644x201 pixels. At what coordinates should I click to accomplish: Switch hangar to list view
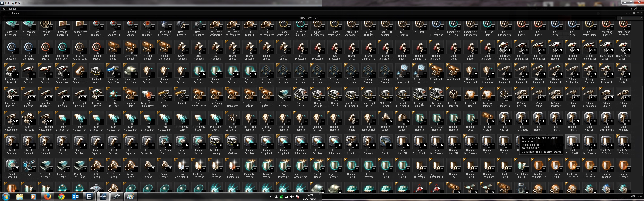coord(641,13)
